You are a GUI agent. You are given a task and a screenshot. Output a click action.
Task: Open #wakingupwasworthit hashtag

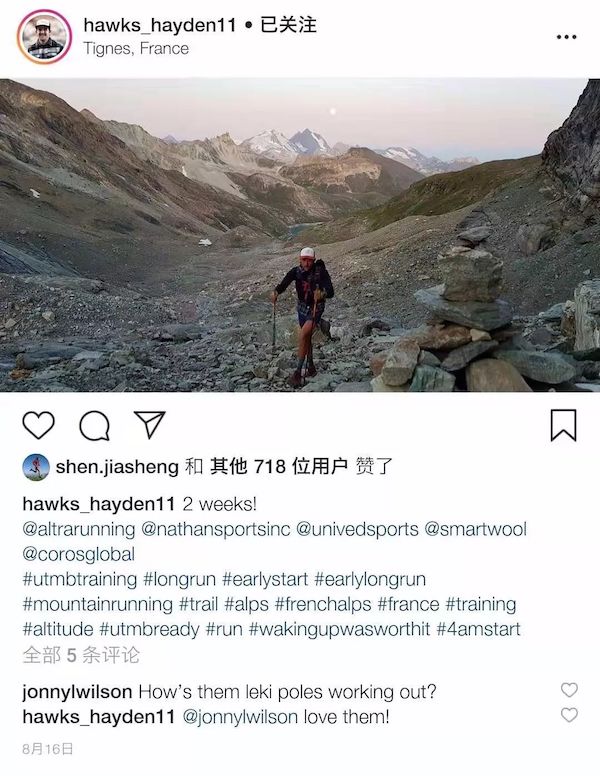(340, 629)
